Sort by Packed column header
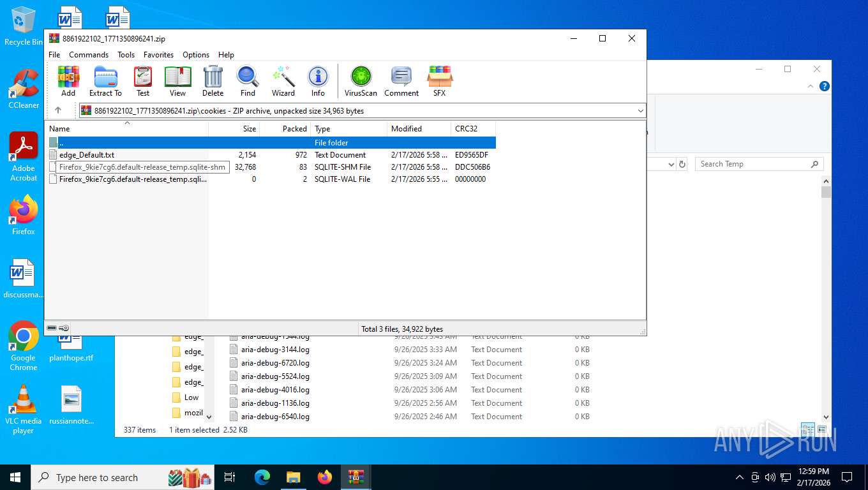 (285, 129)
